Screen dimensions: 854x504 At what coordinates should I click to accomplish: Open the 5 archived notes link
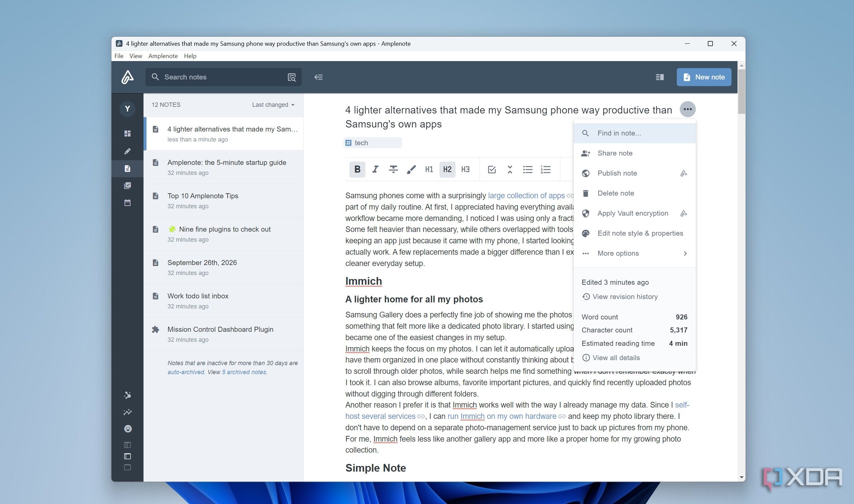click(244, 372)
